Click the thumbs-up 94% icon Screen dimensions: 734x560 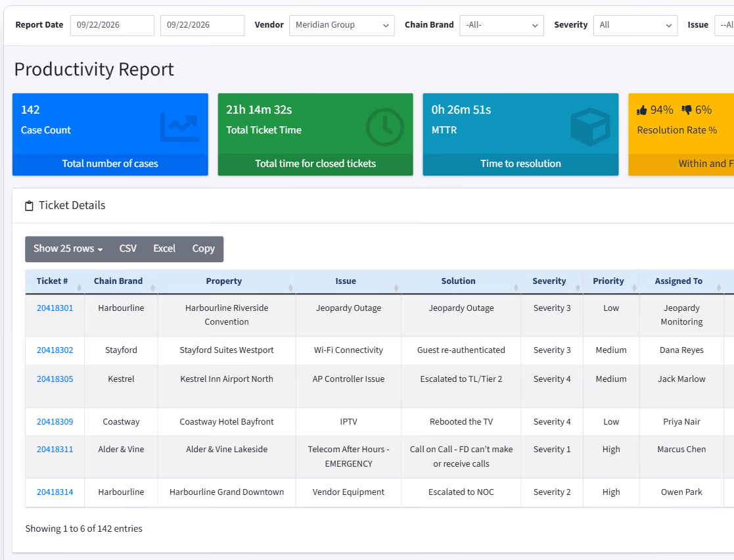click(642, 110)
